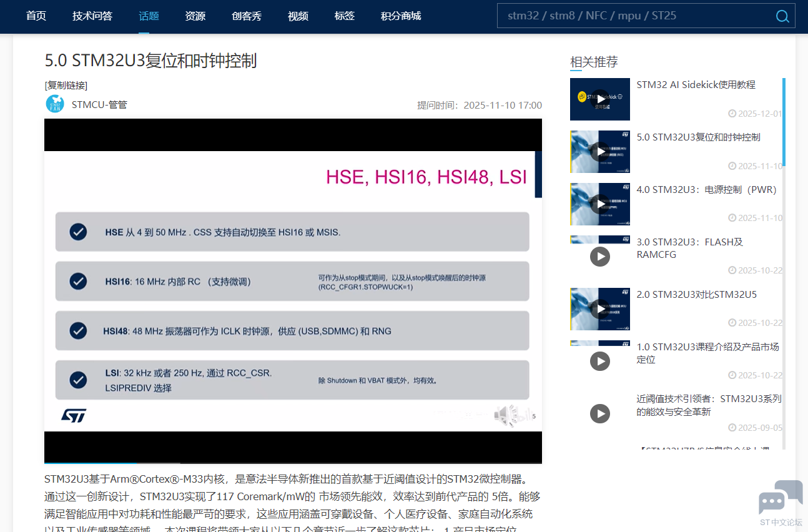
Task: Click the STMCU-管管 author avatar
Action: 55,104
